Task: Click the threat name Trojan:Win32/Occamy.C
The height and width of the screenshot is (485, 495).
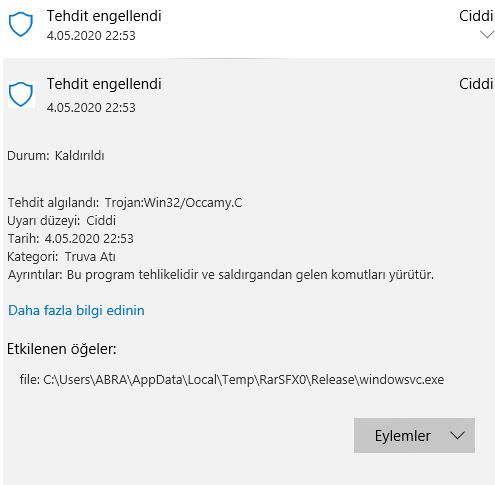Action: tap(173, 203)
